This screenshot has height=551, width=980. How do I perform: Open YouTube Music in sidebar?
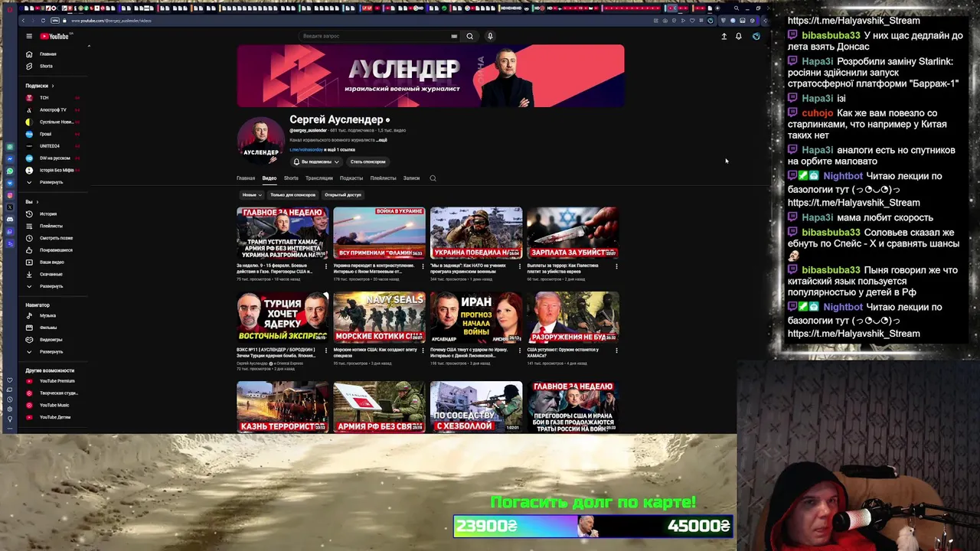pos(54,405)
